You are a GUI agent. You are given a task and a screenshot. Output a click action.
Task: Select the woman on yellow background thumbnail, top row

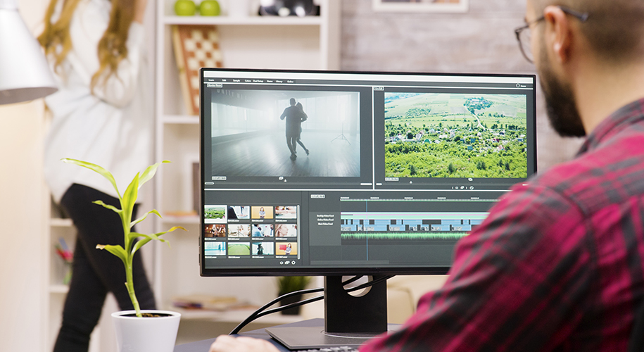tap(262, 213)
